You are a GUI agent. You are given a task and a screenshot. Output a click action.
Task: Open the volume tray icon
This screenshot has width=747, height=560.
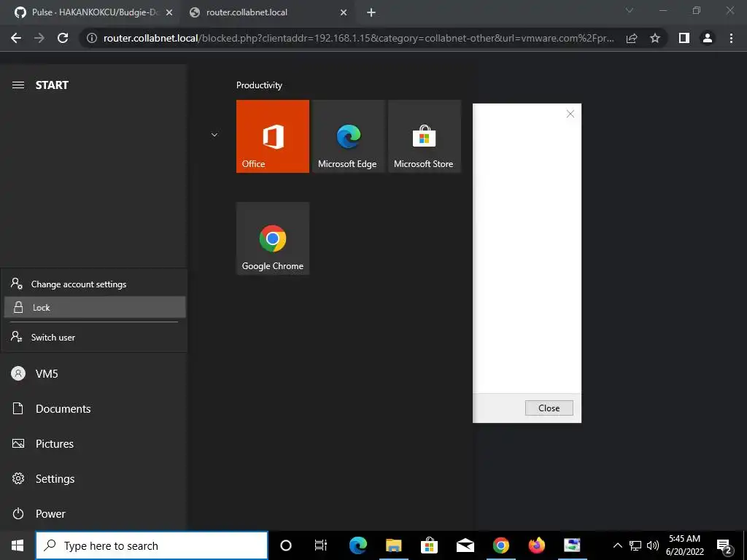tap(653, 545)
